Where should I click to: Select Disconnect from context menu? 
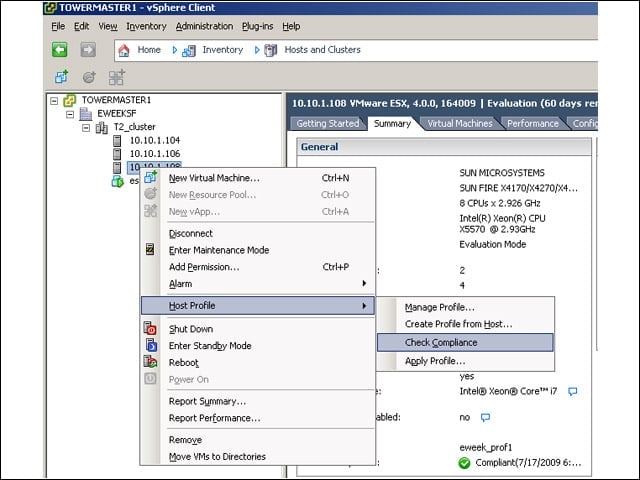(258, 233)
